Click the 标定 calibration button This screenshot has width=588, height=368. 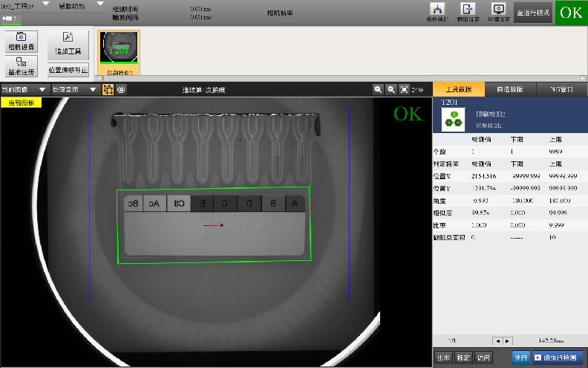[463, 358]
